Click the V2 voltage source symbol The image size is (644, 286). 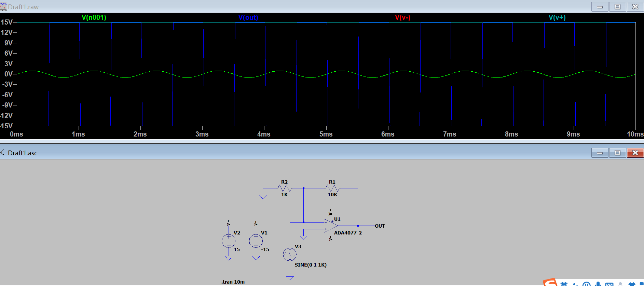click(229, 241)
